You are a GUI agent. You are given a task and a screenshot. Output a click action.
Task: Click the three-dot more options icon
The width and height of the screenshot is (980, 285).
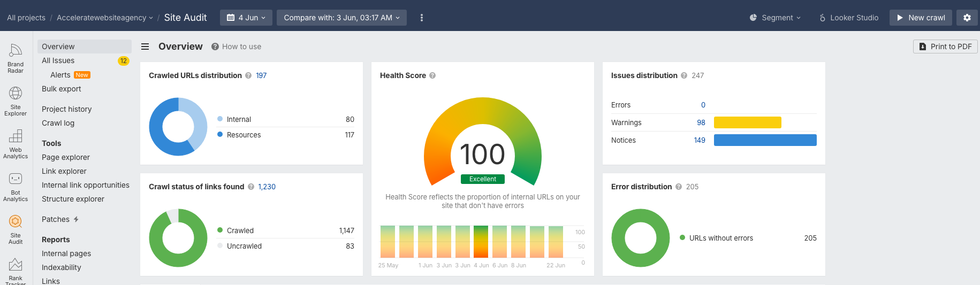tap(422, 18)
